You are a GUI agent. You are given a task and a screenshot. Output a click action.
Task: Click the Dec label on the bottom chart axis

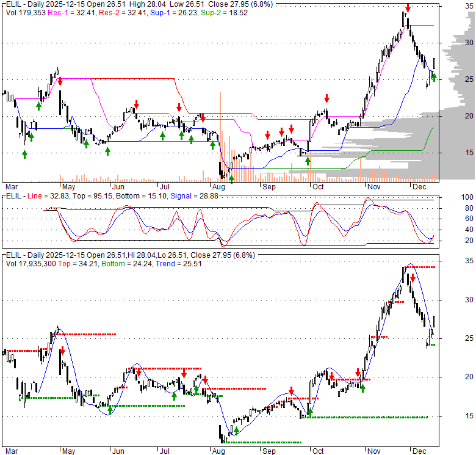(419, 451)
